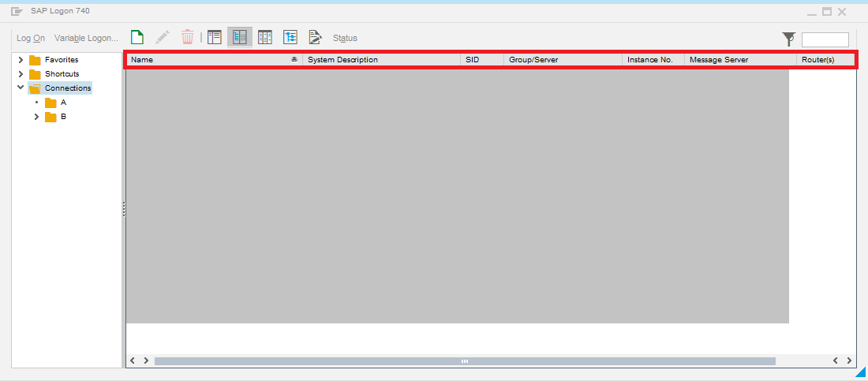This screenshot has width=868, height=381.
Task: Close the SAP Logon 740 window
Action: pos(842,12)
